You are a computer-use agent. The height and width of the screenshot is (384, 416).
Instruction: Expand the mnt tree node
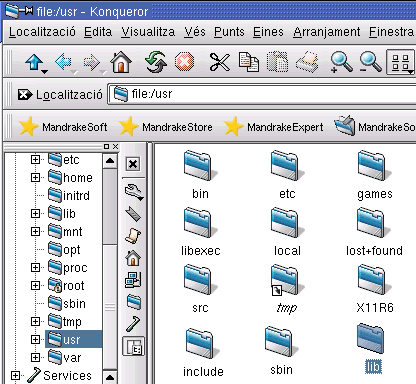[x=35, y=231]
